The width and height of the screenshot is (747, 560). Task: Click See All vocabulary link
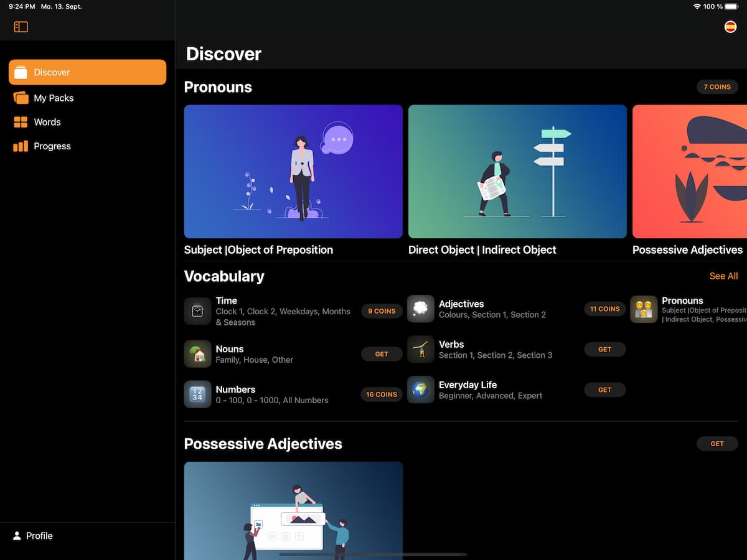click(x=723, y=276)
